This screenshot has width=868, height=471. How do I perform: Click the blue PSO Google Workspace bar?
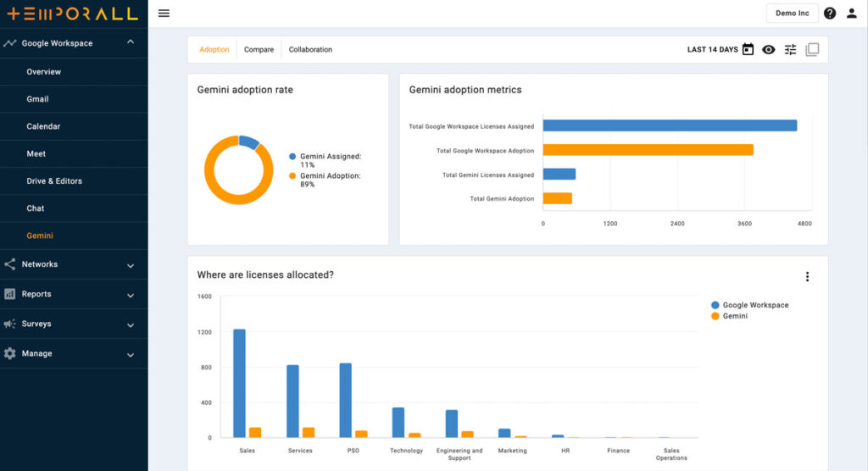pos(346,400)
